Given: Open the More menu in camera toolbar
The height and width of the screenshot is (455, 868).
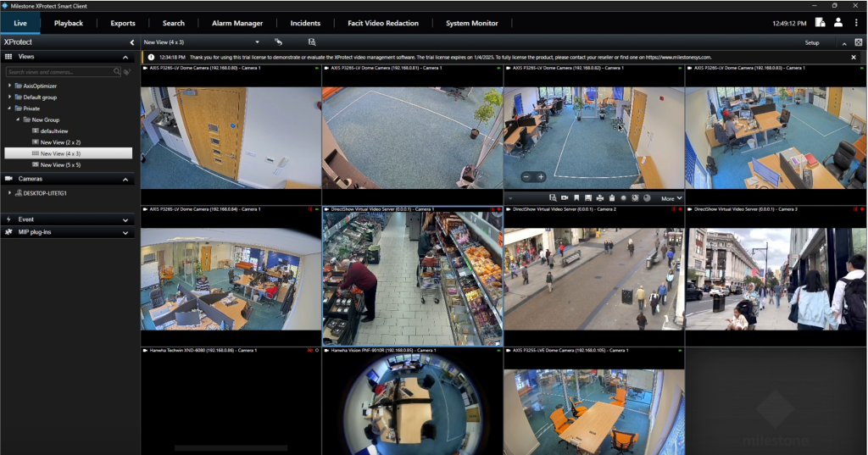Looking at the screenshot, I should click(x=671, y=198).
